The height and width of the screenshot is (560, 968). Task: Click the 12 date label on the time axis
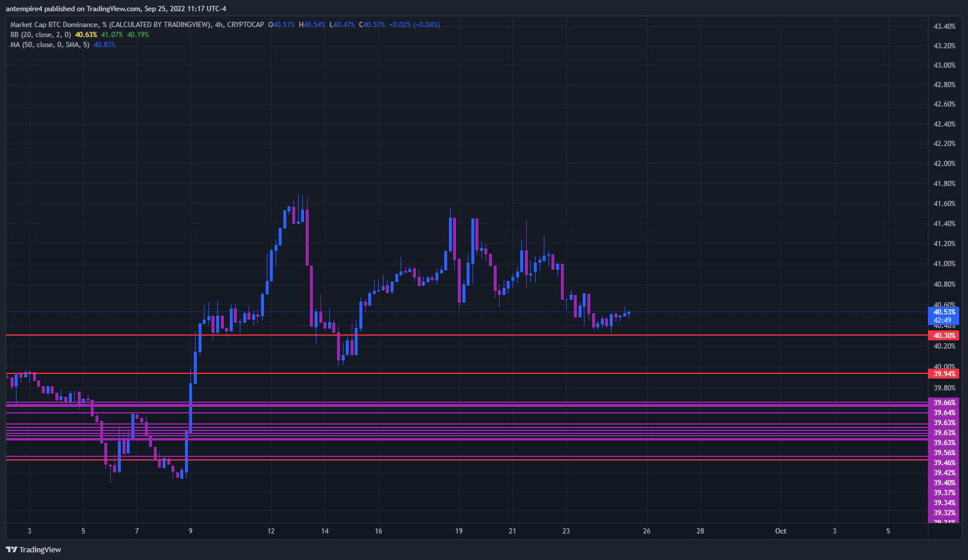tap(271, 531)
